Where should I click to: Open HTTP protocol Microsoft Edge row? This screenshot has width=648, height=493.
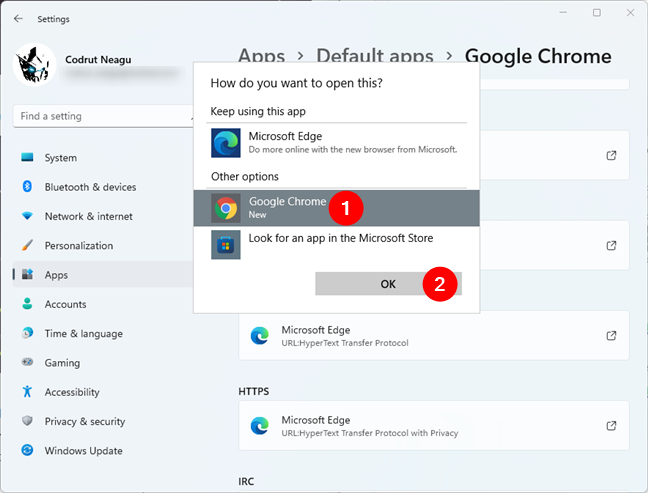[x=434, y=336]
